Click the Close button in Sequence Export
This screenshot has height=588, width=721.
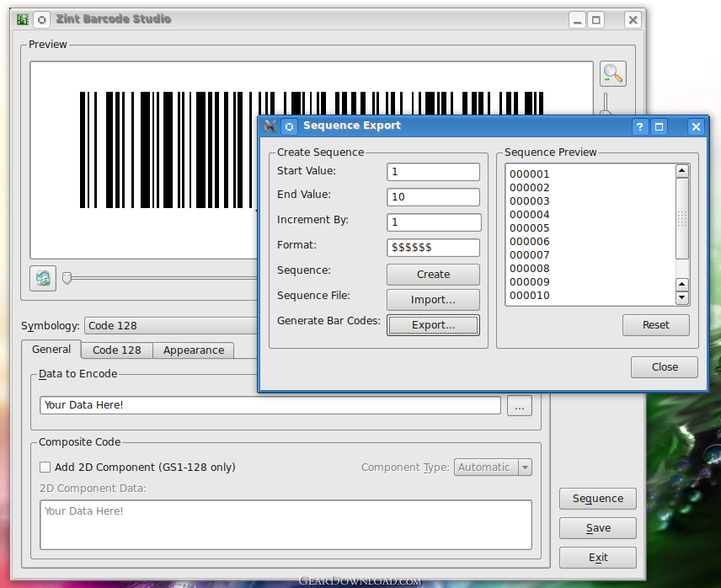coord(665,366)
